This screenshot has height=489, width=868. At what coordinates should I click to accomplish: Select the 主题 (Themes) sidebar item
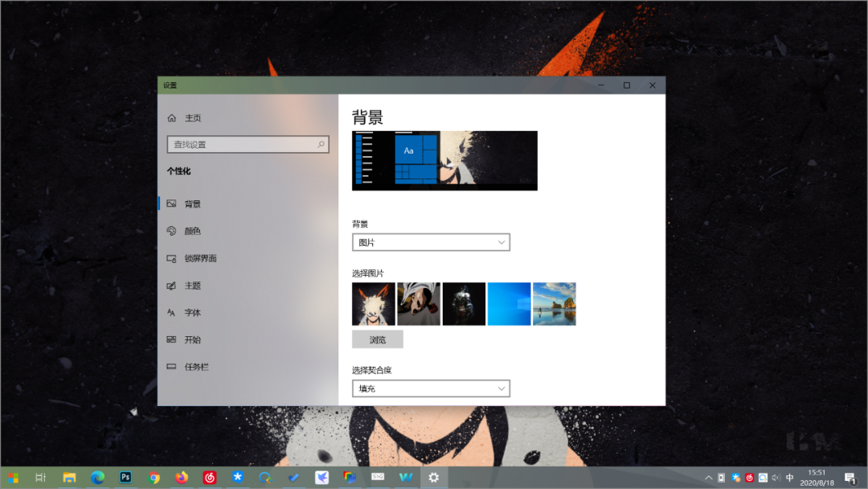pos(193,286)
